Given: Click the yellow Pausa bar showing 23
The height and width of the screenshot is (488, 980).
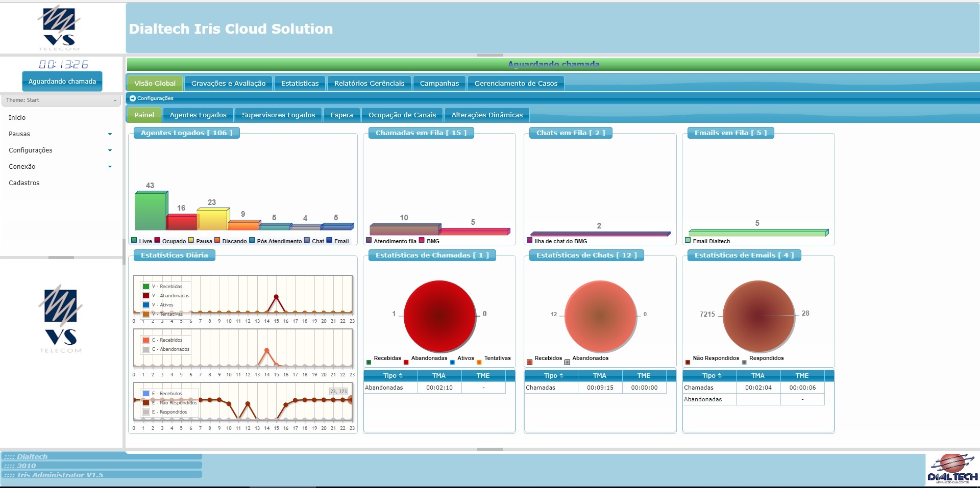Looking at the screenshot, I should [x=213, y=219].
